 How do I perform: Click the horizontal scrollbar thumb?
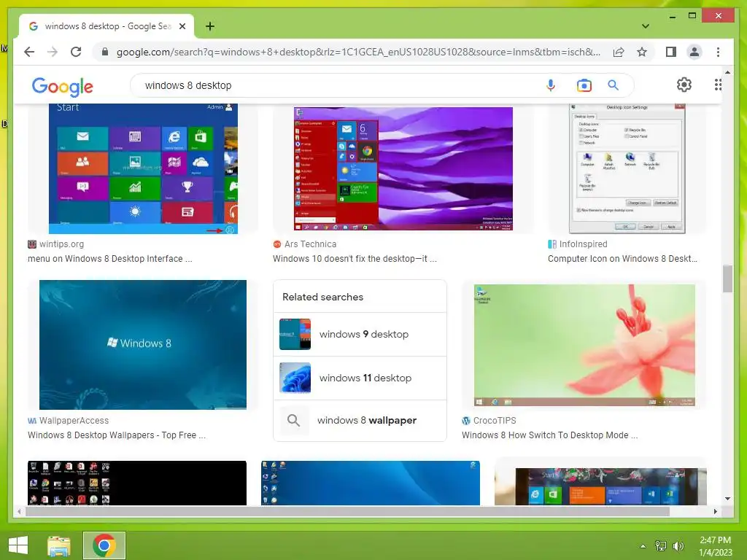point(348,511)
